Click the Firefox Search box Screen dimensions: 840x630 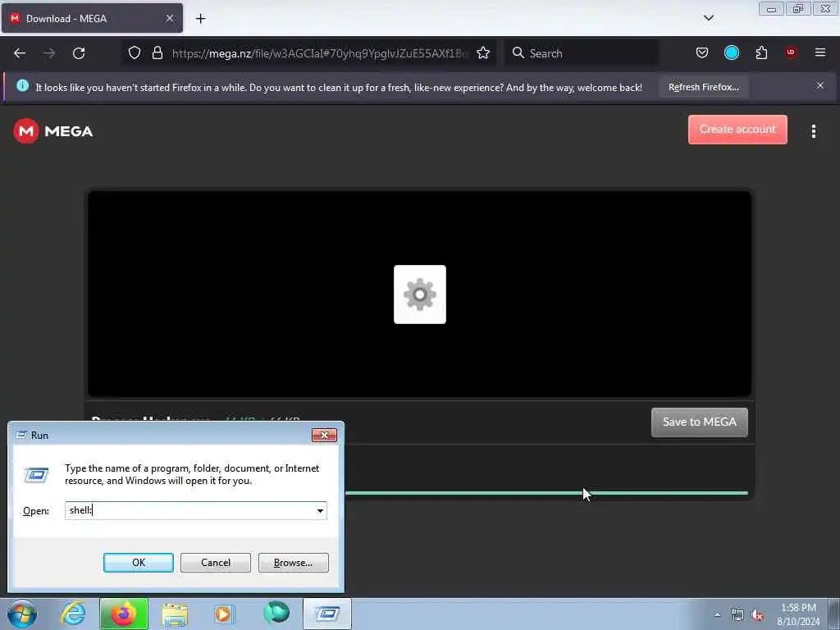[582, 53]
